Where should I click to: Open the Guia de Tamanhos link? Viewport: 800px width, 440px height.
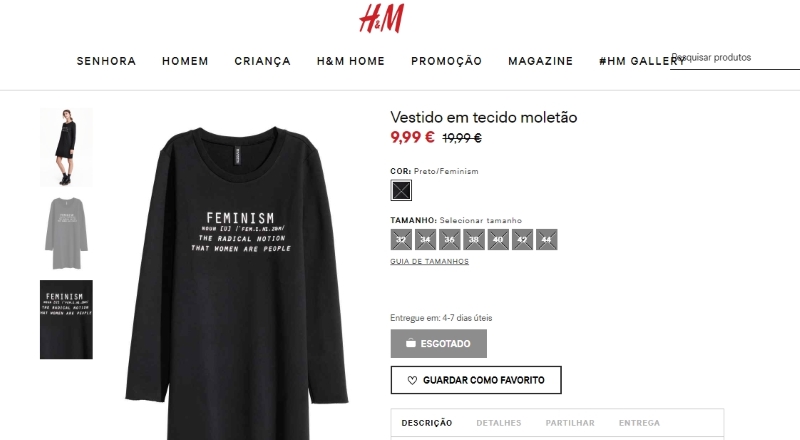pyautogui.click(x=429, y=261)
